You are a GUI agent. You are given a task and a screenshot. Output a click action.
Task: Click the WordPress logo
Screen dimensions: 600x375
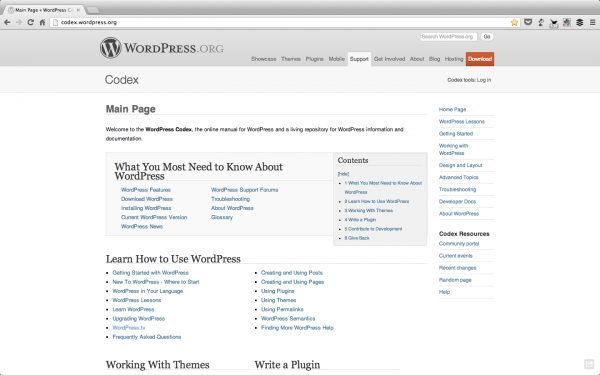coord(162,48)
